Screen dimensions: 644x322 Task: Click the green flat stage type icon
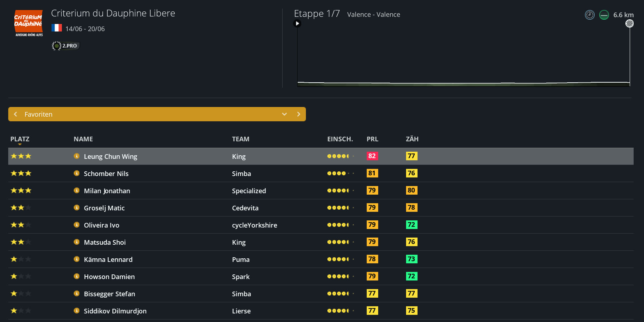click(x=604, y=15)
